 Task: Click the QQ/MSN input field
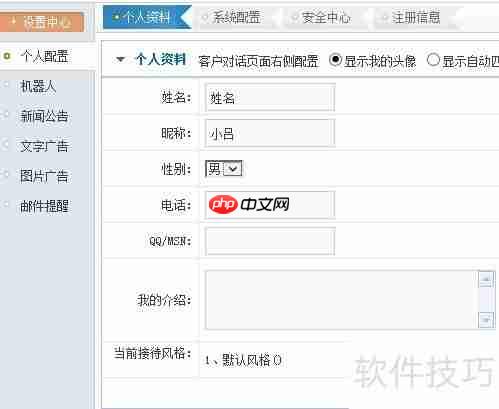(x=270, y=241)
